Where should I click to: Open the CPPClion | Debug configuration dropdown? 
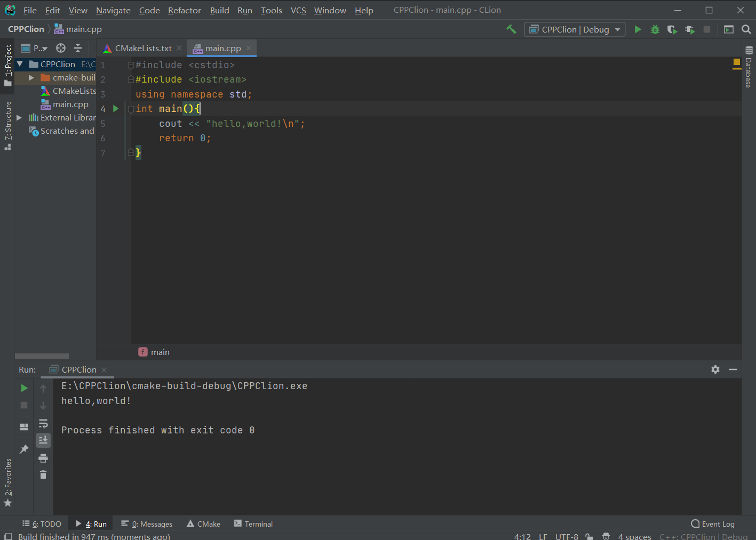click(575, 29)
